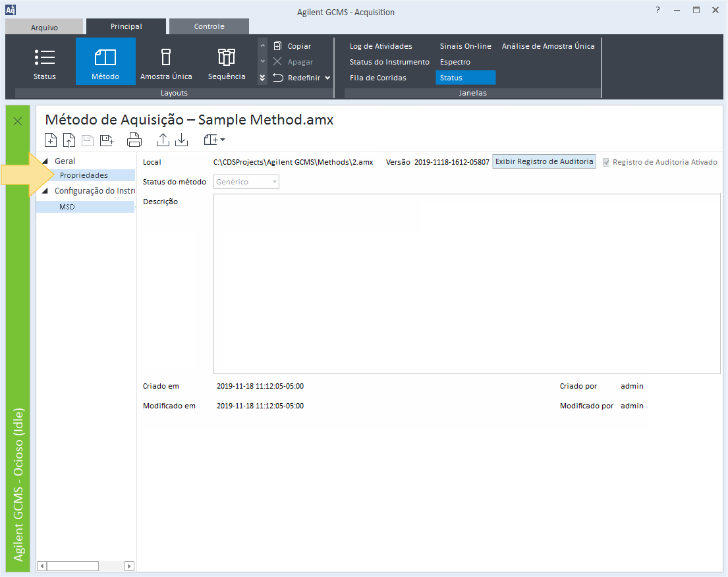The height and width of the screenshot is (577, 728).
Task: Switch to the Controle tab
Action: point(209,26)
